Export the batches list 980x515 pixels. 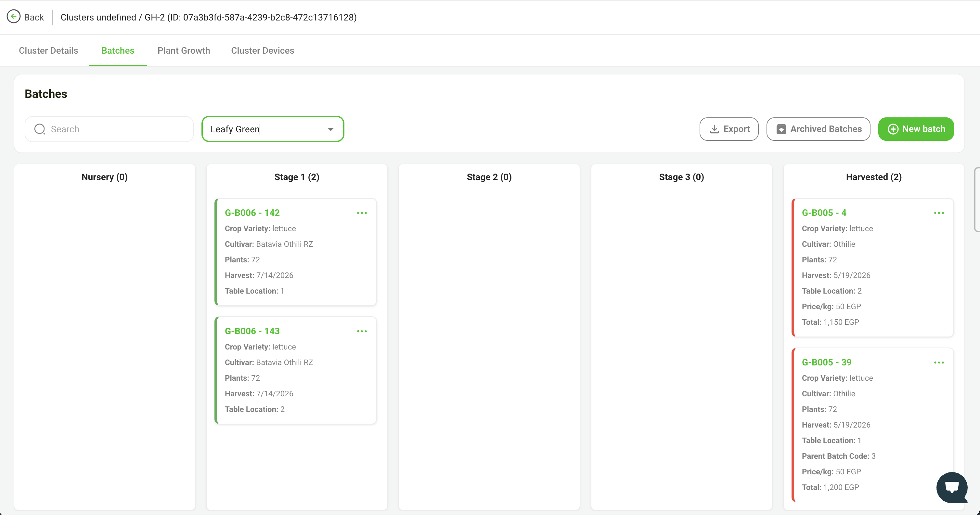729,129
